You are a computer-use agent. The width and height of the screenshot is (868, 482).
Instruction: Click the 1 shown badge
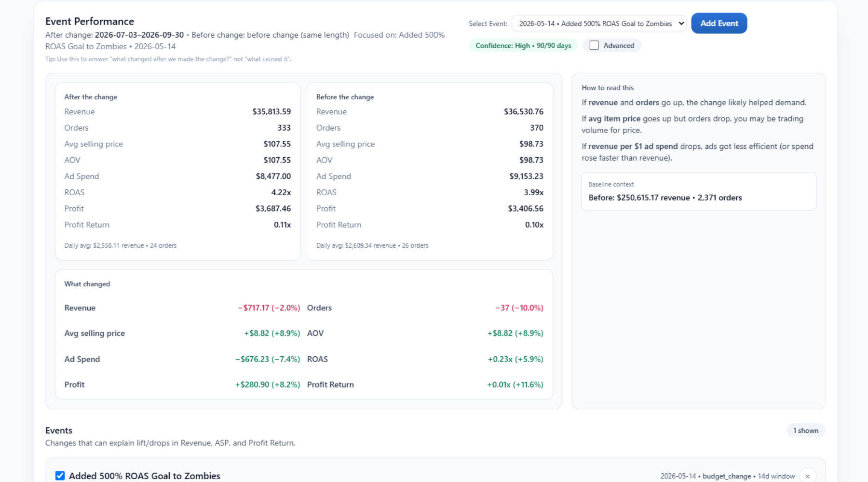tap(806, 430)
